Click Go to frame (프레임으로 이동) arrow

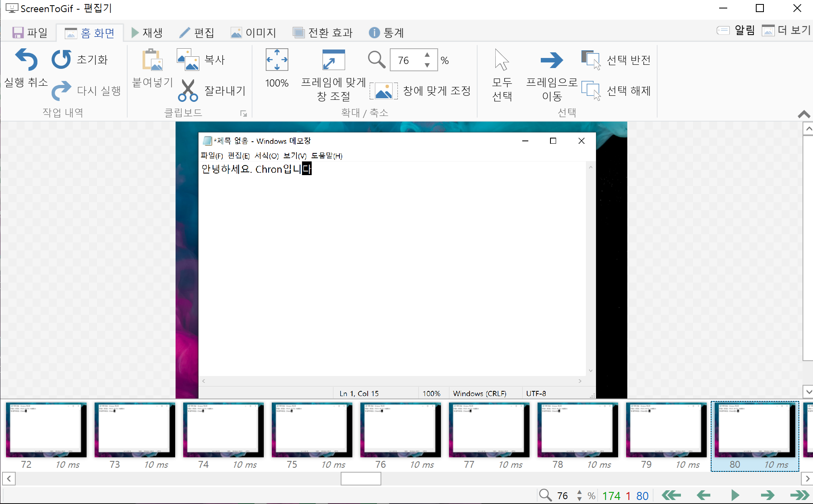click(552, 60)
